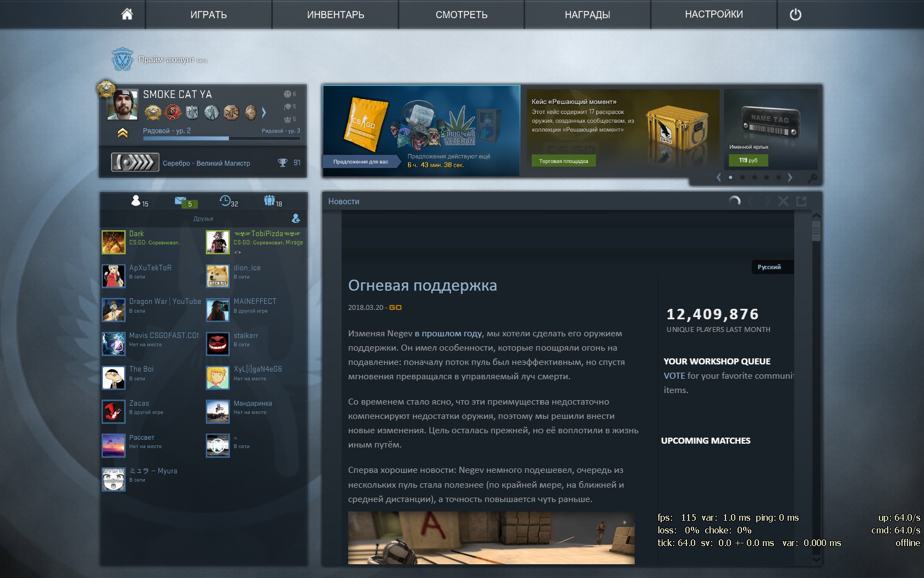Screen dimensions: 924x578
Task: Select the second banner page dot
Action: 743,177
